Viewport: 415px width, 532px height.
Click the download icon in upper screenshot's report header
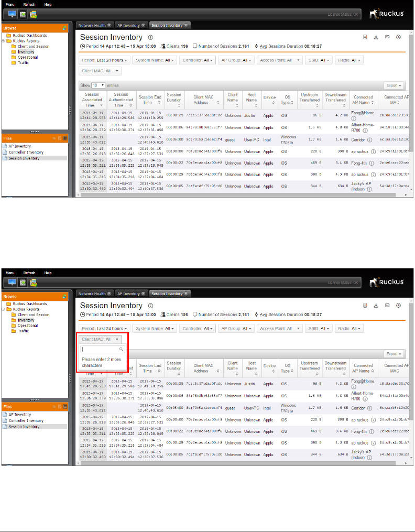click(x=376, y=37)
